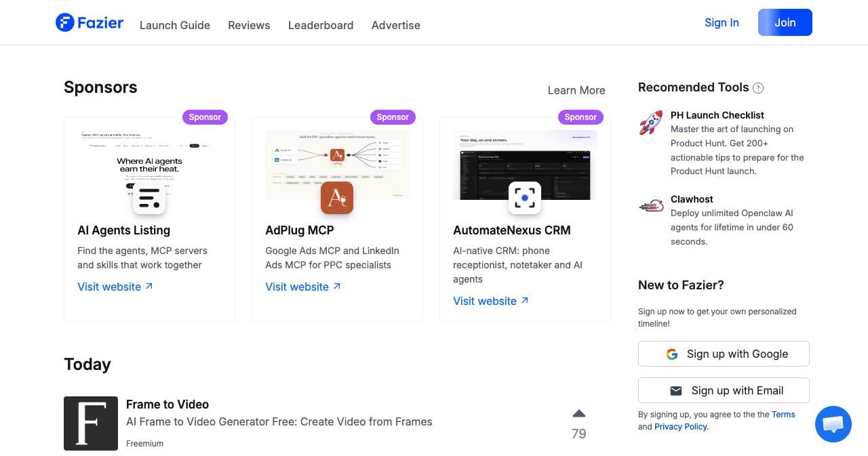868x456 pixels.
Task: Click the Sponsor badge on AI Agents Listing
Action: click(205, 117)
